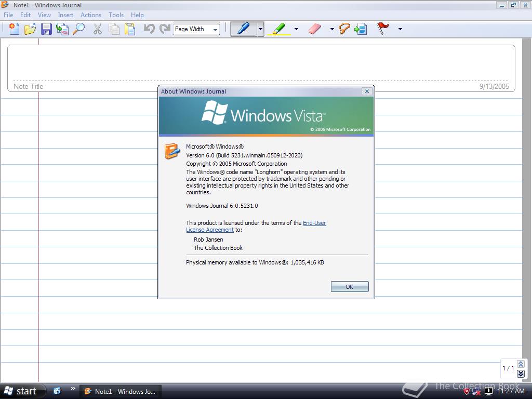
Task: Paste from clipboard toolbar icon
Action: tap(130, 29)
